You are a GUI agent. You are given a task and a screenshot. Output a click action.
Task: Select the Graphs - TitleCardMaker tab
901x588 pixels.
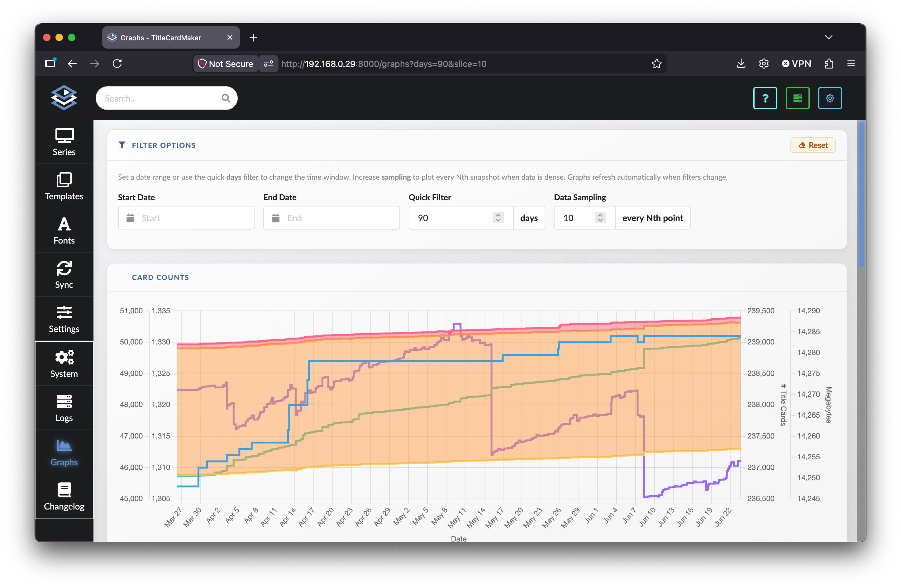[x=171, y=37]
